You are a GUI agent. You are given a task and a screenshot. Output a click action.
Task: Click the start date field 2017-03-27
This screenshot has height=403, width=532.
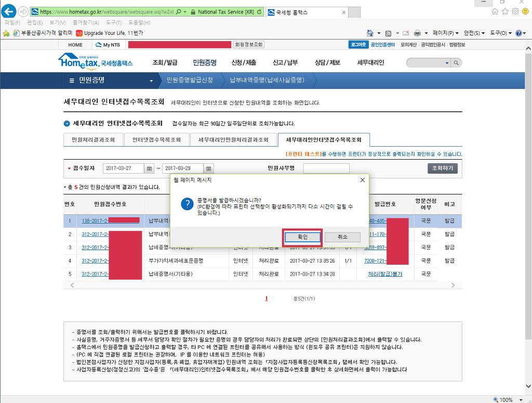pos(124,168)
